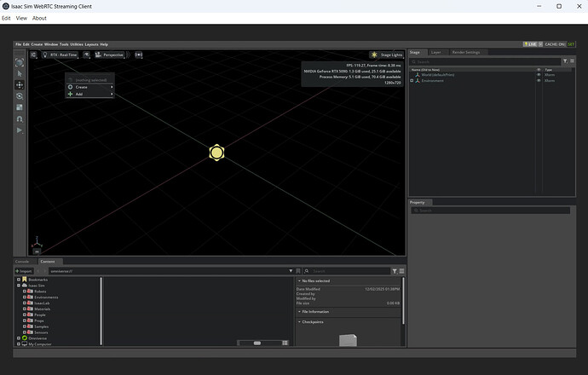The height and width of the screenshot is (375, 588).
Task: Select the IsaacLab folder
Action: 42,303
